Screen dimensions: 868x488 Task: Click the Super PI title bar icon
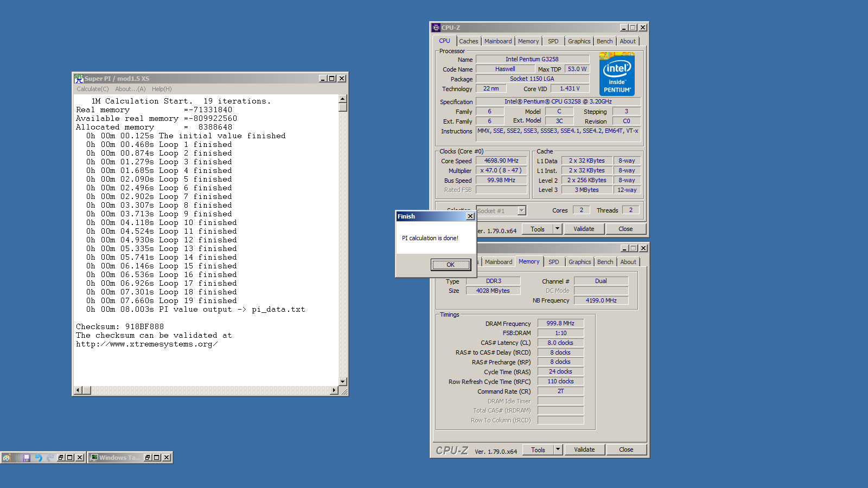[x=79, y=79]
